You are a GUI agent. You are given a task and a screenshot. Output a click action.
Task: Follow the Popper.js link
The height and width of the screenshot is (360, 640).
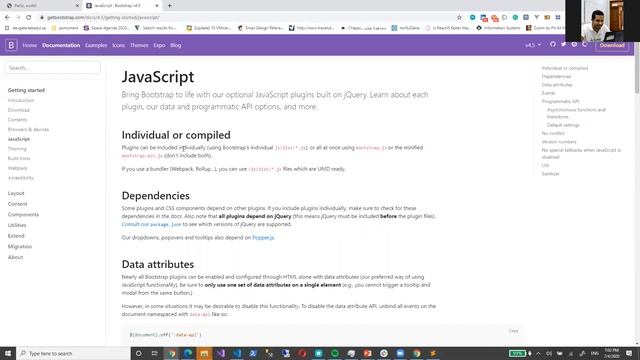(263, 238)
